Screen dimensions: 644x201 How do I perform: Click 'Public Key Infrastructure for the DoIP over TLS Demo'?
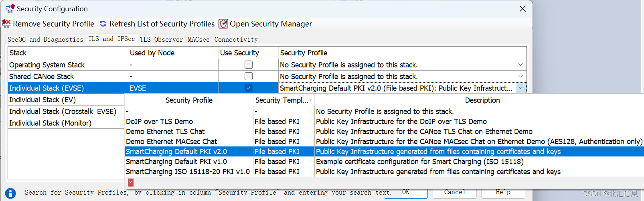(401, 121)
